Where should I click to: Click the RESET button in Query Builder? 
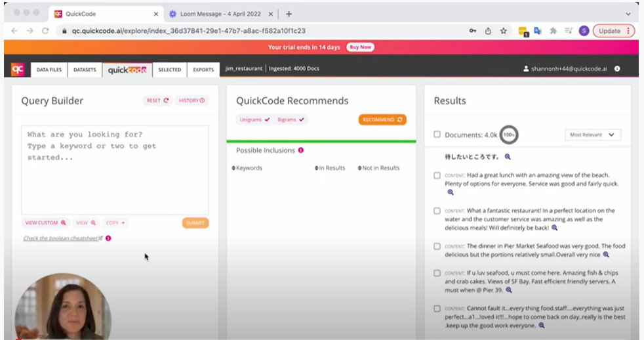click(157, 100)
